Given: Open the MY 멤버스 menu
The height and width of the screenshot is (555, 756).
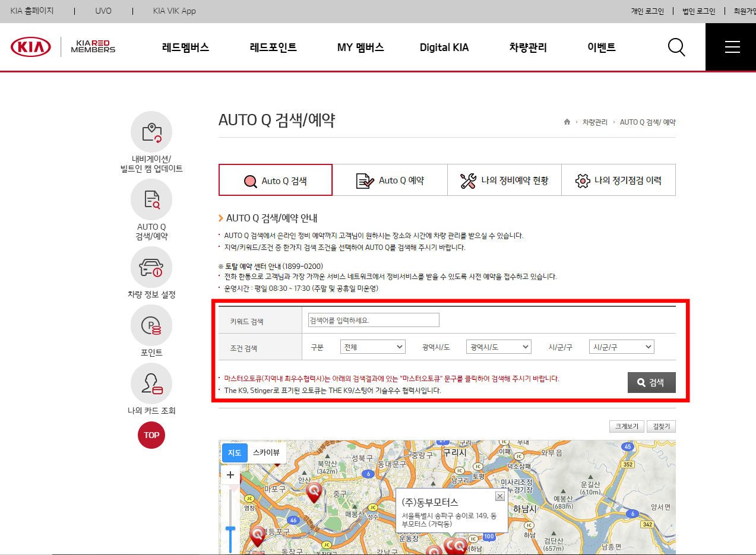Looking at the screenshot, I should coord(360,47).
